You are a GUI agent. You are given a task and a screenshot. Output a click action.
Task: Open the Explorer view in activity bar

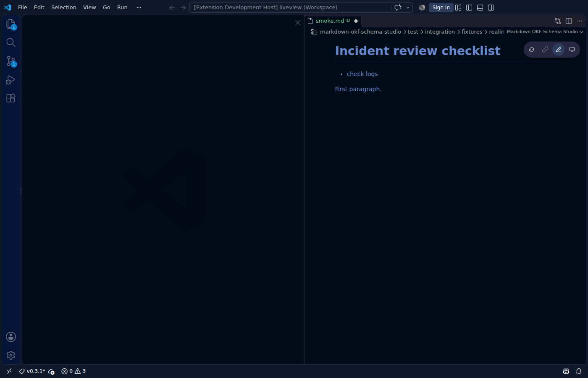click(11, 24)
